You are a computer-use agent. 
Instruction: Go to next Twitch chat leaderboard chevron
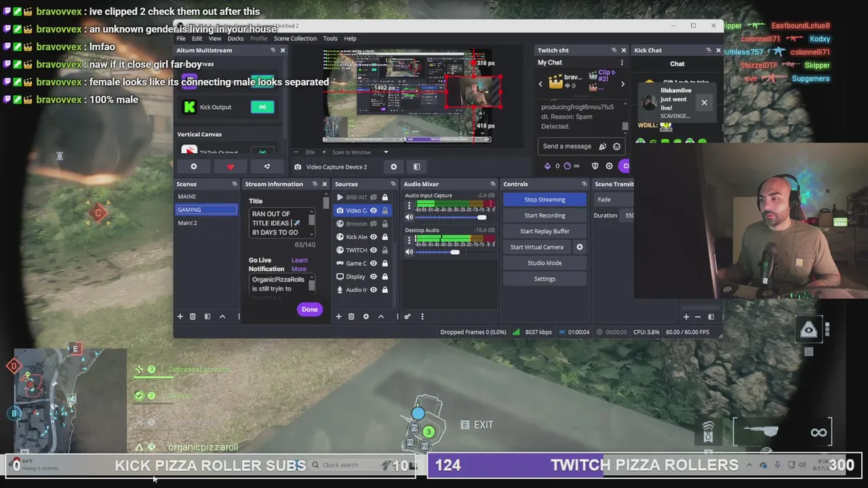(623, 84)
